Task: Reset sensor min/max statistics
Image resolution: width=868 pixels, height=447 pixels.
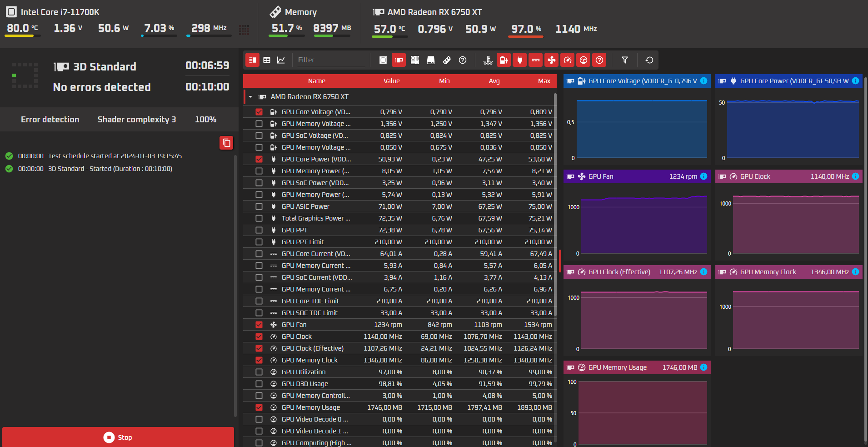Action: pos(649,60)
